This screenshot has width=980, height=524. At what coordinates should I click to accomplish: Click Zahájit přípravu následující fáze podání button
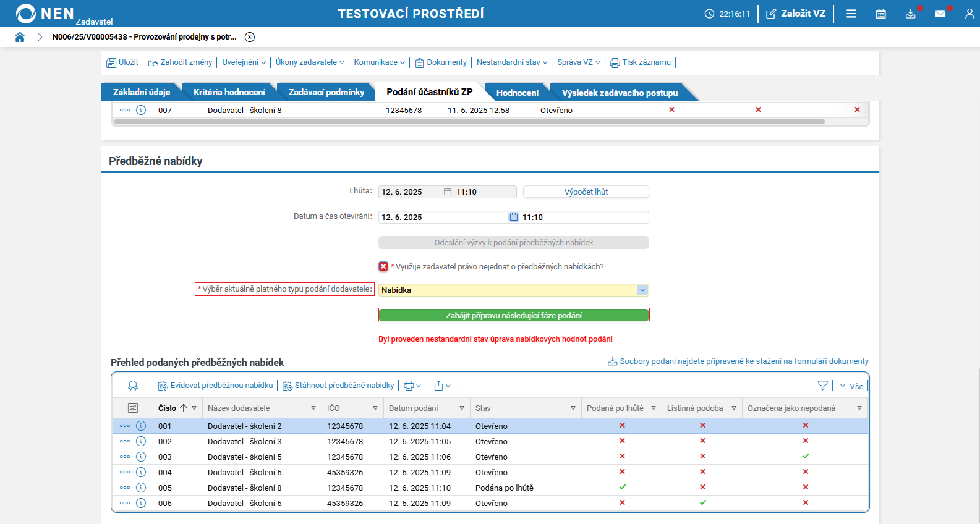[x=513, y=315]
